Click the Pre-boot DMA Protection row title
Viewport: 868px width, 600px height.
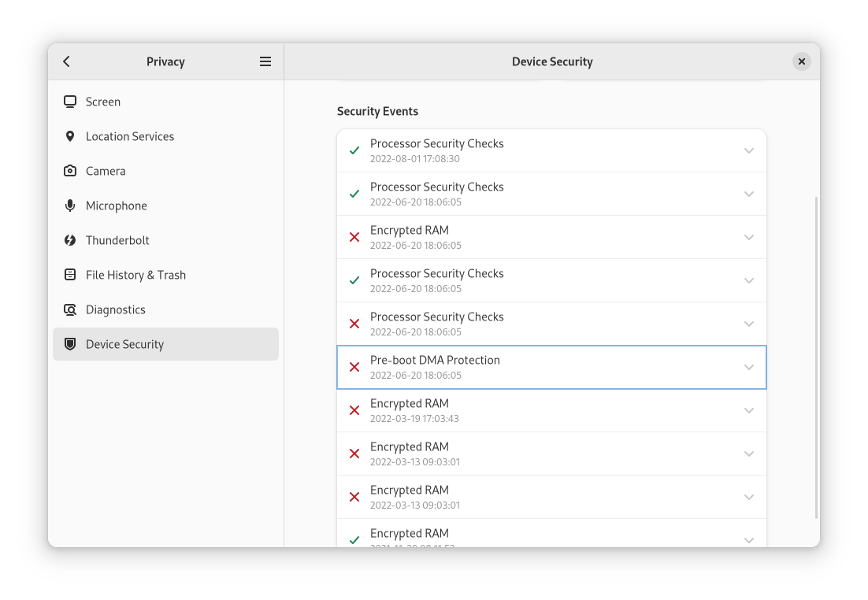tap(435, 360)
